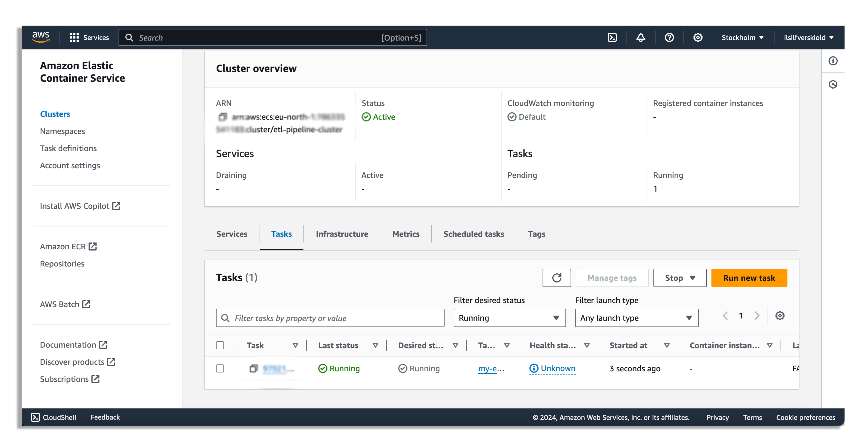Viewport: 868px width, 447px height.
Task: Click the Filter tasks by property field
Action: 330,318
